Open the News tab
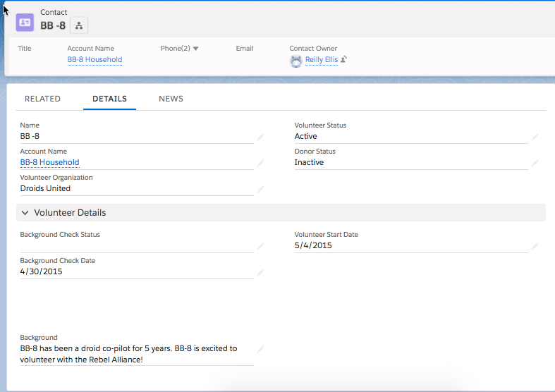 pyautogui.click(x=171, y=99)
